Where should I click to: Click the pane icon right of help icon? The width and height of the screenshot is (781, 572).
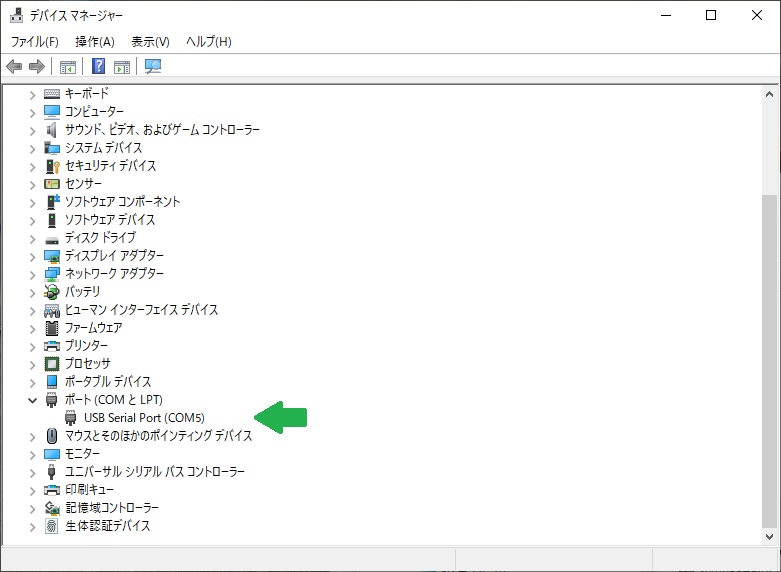click(x=122, y=66)
